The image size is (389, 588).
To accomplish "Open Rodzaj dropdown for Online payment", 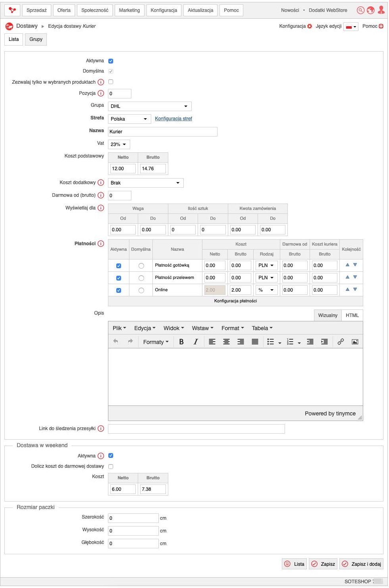I will coord(266,290).
